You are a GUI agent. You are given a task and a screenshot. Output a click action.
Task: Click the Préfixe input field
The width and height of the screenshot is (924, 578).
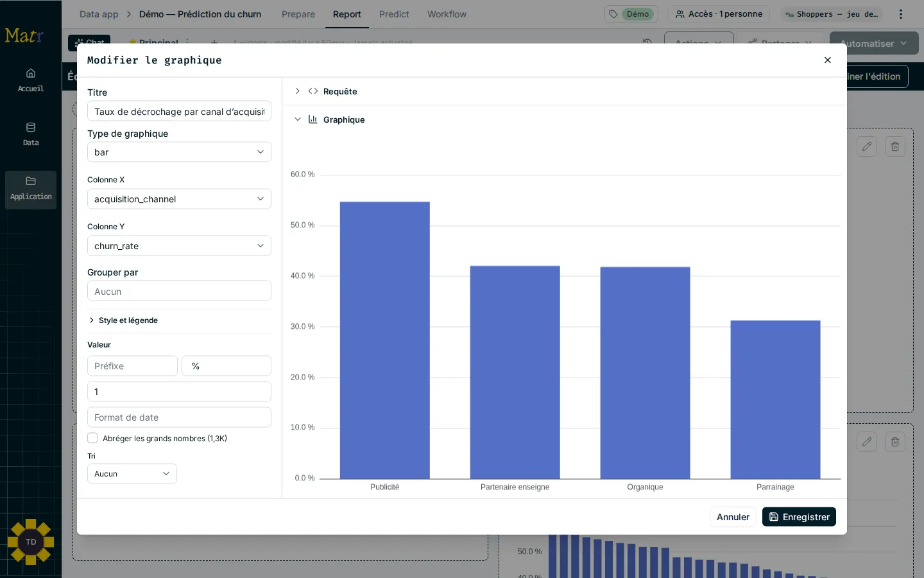point(132,366)
